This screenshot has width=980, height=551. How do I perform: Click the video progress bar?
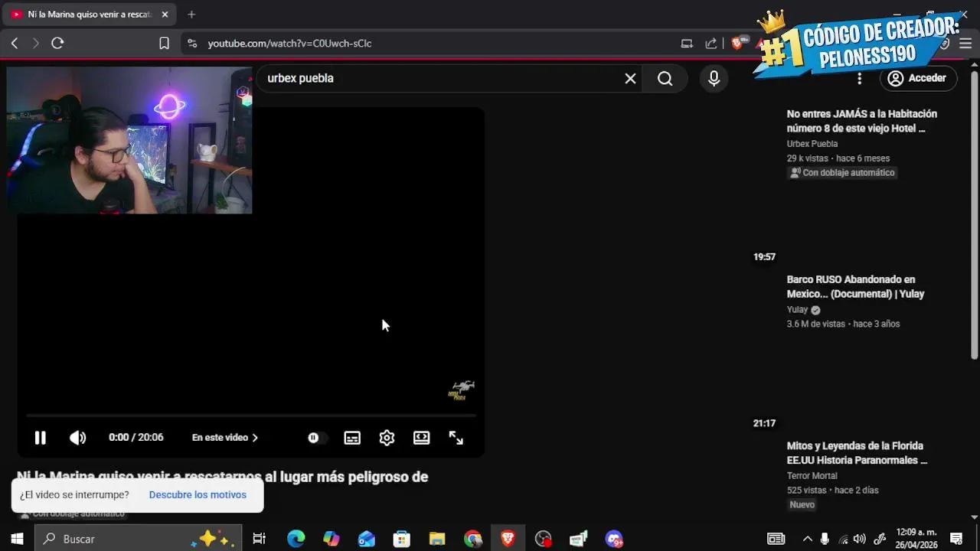[251, 416]
